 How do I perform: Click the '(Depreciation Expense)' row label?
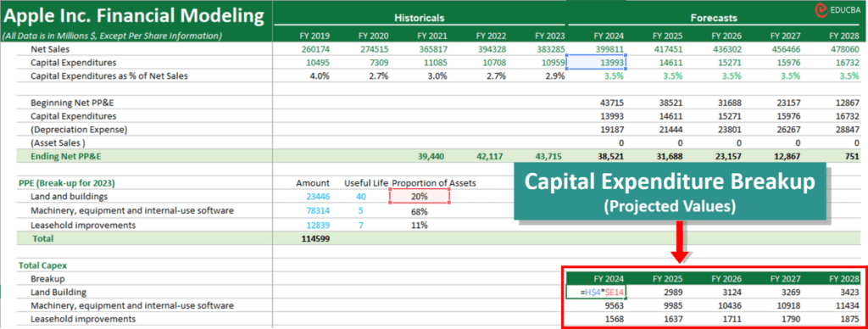[79, 130]
